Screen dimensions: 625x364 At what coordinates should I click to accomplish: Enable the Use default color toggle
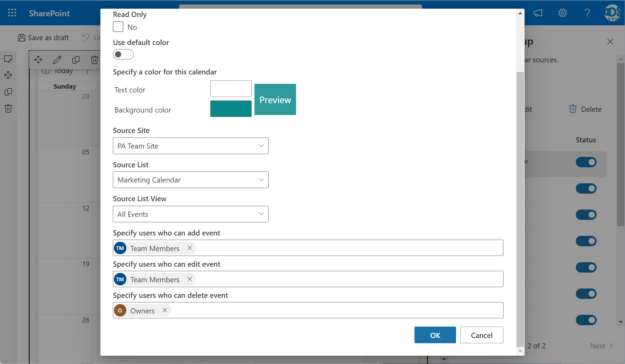(123, 54)
